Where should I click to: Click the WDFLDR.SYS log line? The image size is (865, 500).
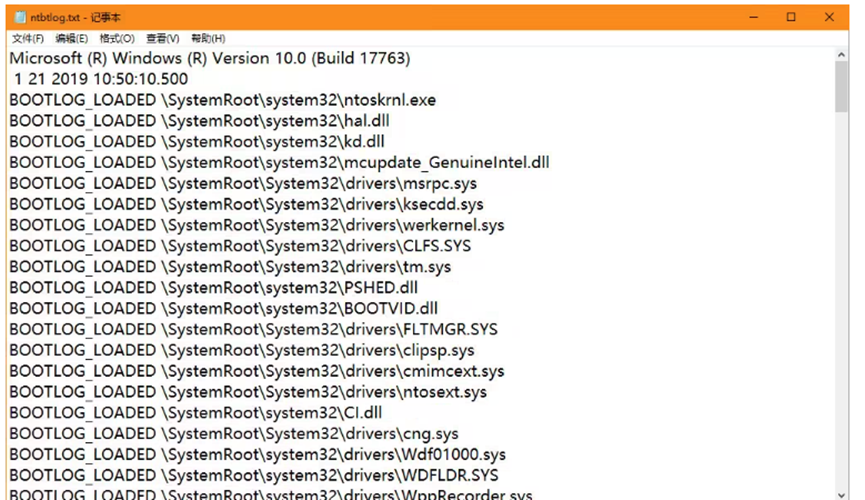pos(254,476)
